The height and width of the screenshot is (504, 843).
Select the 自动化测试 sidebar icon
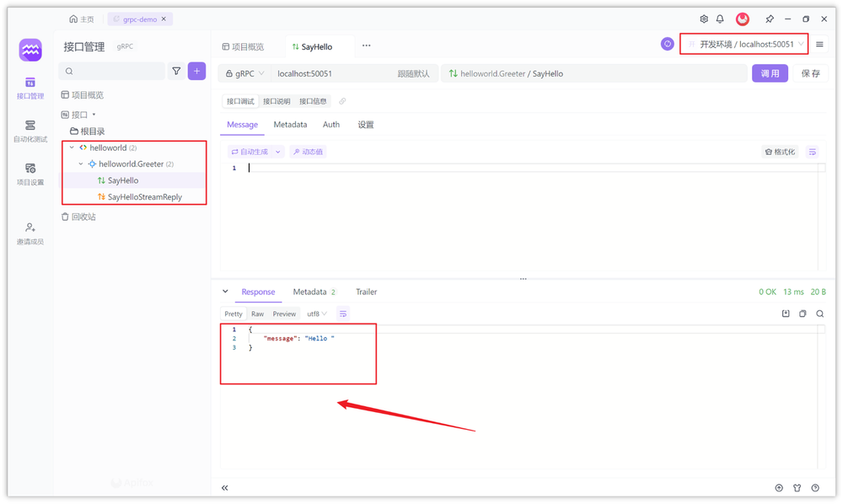pos(30,126)
